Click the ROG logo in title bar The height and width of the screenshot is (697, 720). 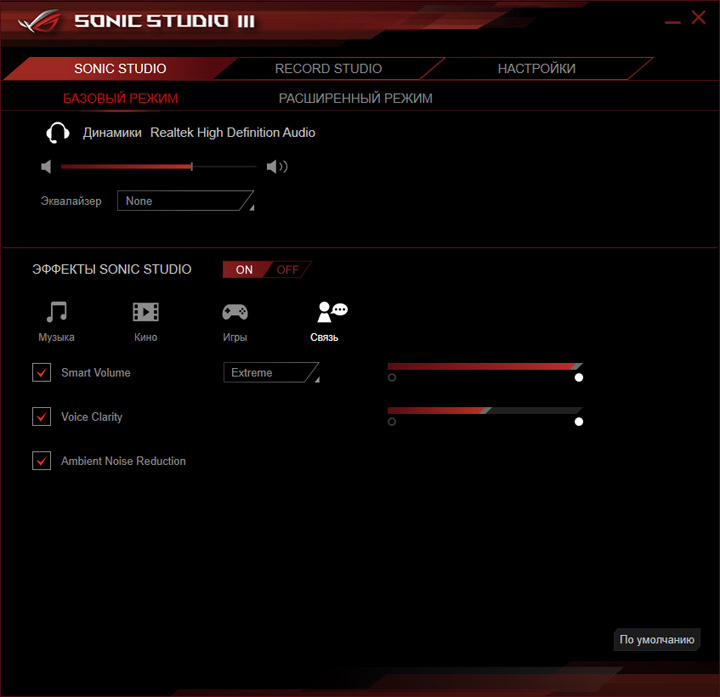(39, 21)
